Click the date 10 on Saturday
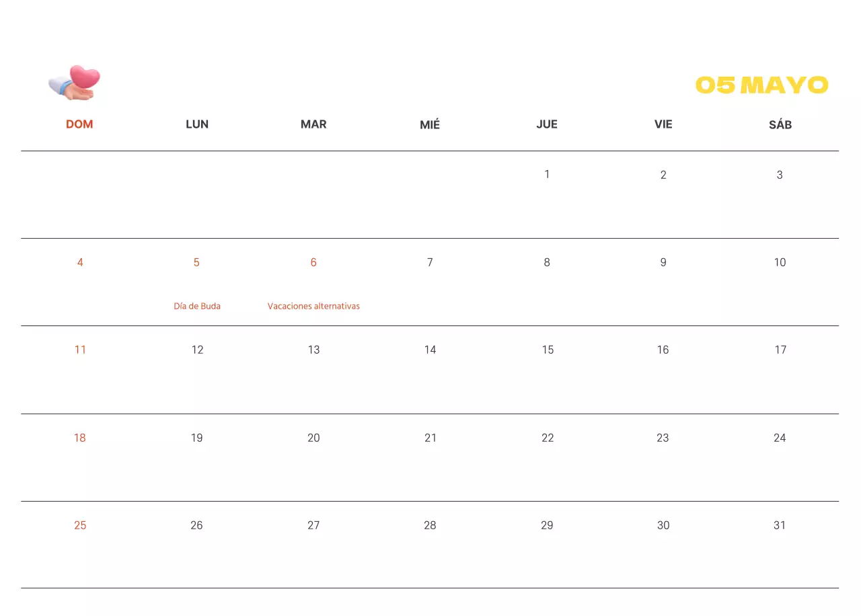 [780, 262]
